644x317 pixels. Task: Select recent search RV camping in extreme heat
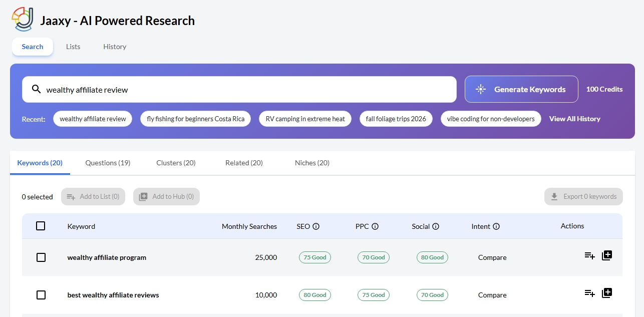[x=305, y=119]
